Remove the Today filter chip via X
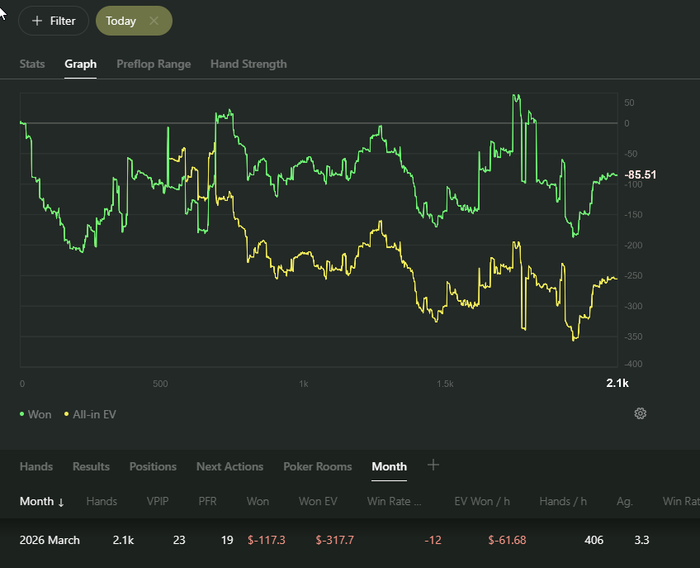Screen dimensions: 700x568 153,21
